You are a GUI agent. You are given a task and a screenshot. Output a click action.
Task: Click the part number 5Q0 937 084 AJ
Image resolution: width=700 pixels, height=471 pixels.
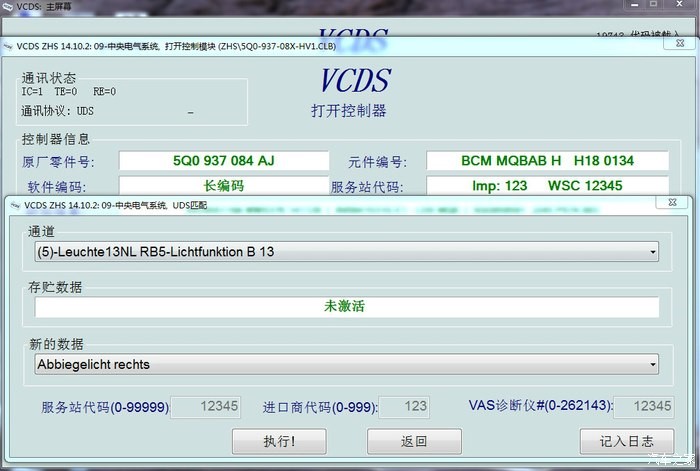pyautogui.click(x=224, y=161)
